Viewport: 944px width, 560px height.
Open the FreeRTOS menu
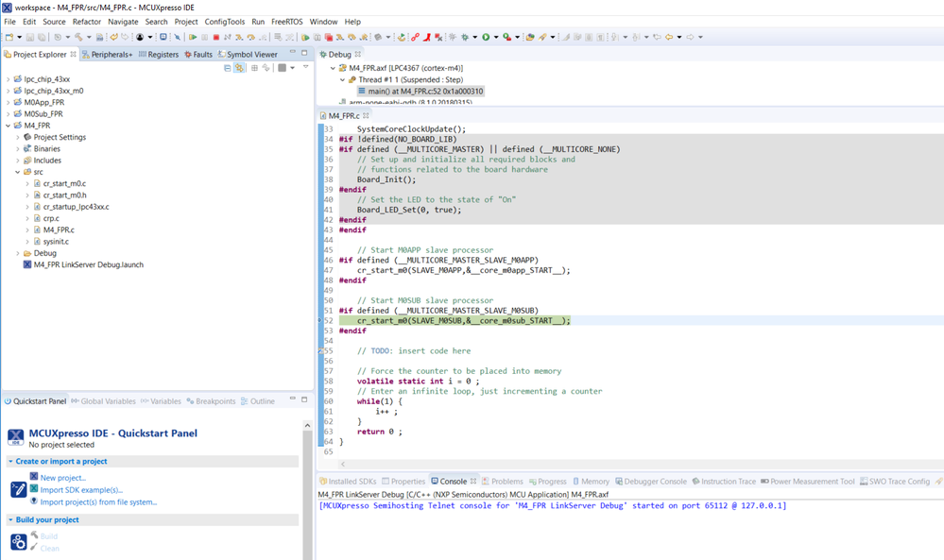point(288,22)
